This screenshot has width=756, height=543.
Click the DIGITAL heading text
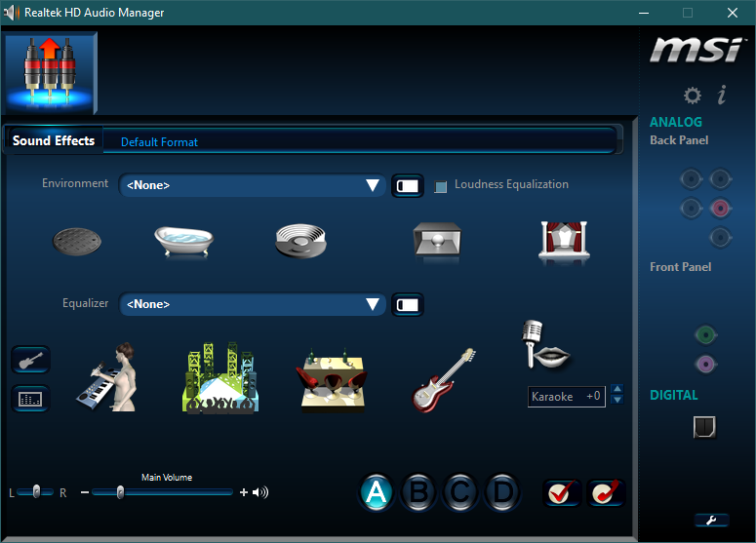click(673, 395)
